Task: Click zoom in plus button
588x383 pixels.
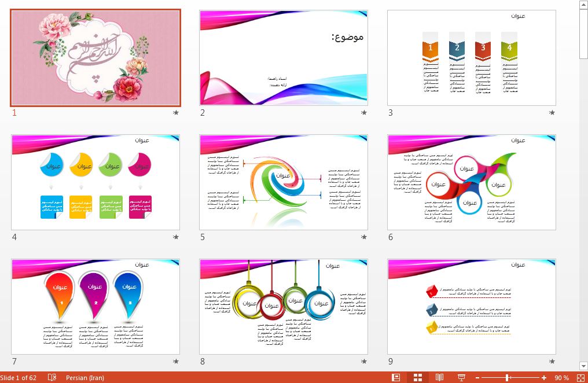Action: point(544,378)
